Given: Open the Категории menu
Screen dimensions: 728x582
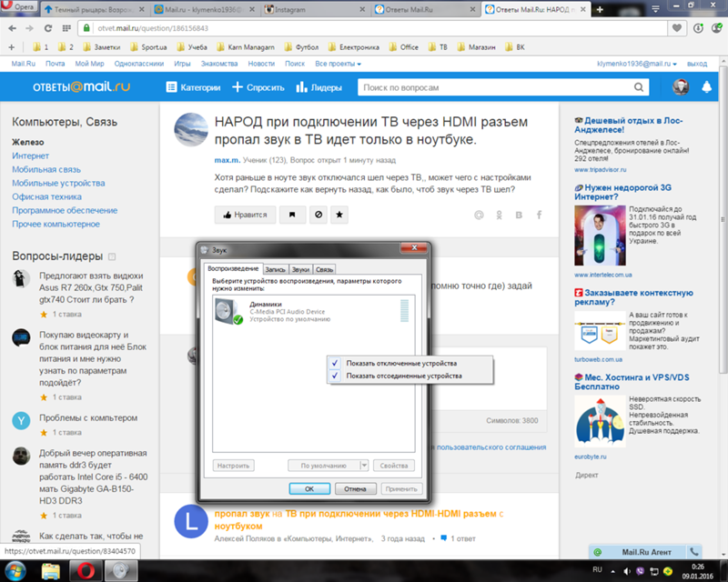Looking at the screenshot, I should pyautogui.click(x=193, y=87).
